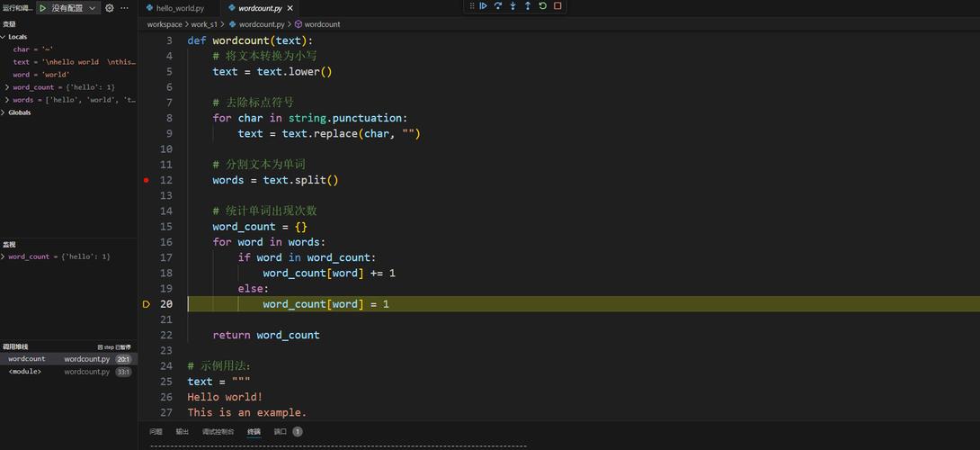
Task: Restart the debug session
Action: 542,6
